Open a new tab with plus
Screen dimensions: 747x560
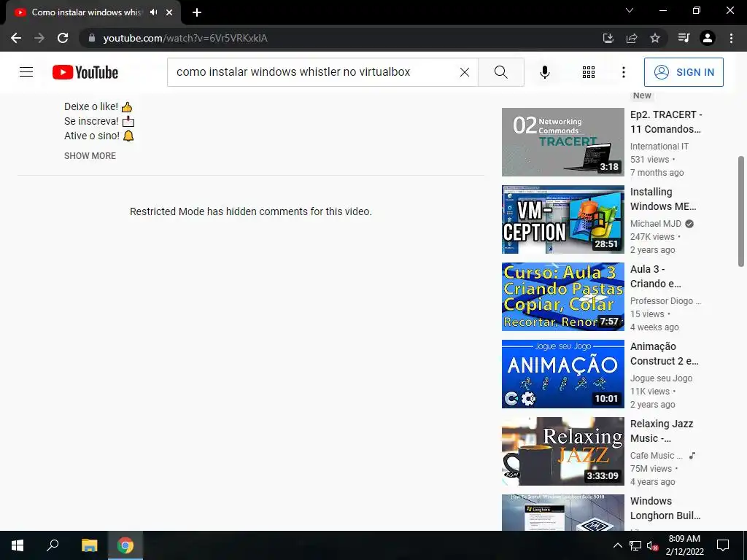pos(197,12)
